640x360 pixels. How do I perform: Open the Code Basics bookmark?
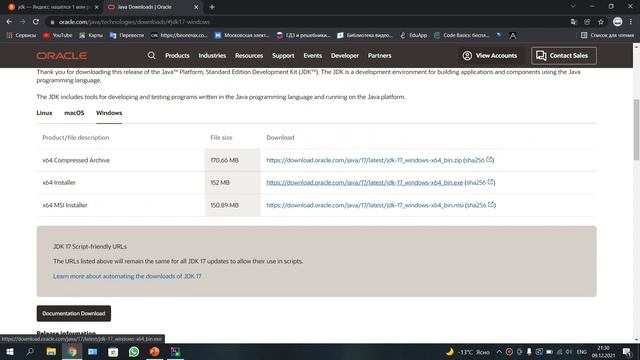pos(462,36)
